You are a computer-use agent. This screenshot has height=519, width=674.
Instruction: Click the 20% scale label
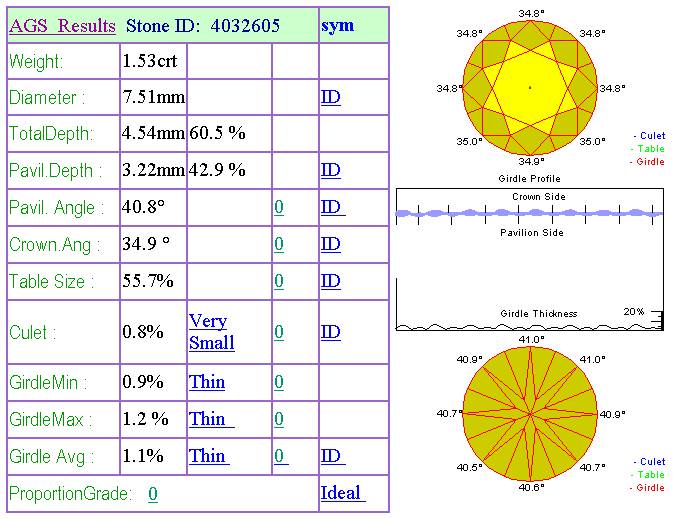[x=634, y=312]
